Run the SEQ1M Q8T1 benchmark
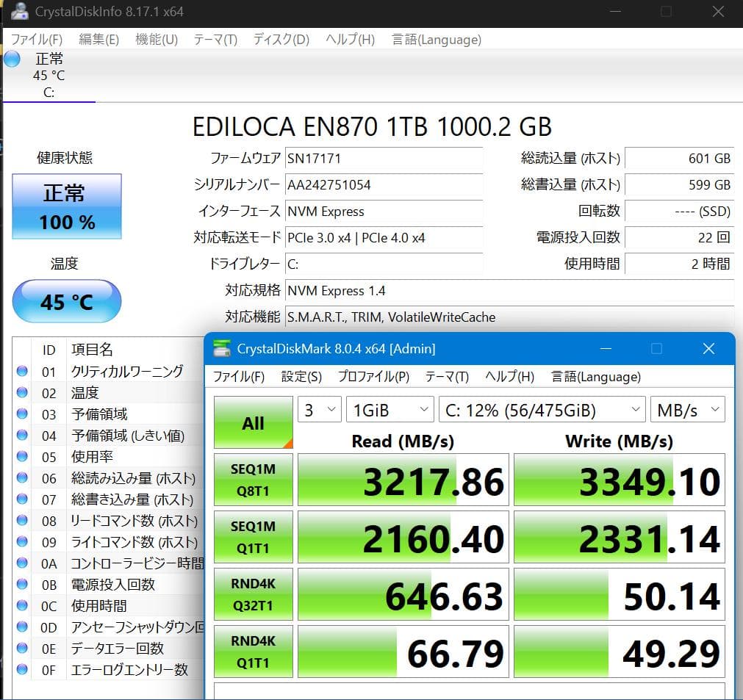 [253, 480]
